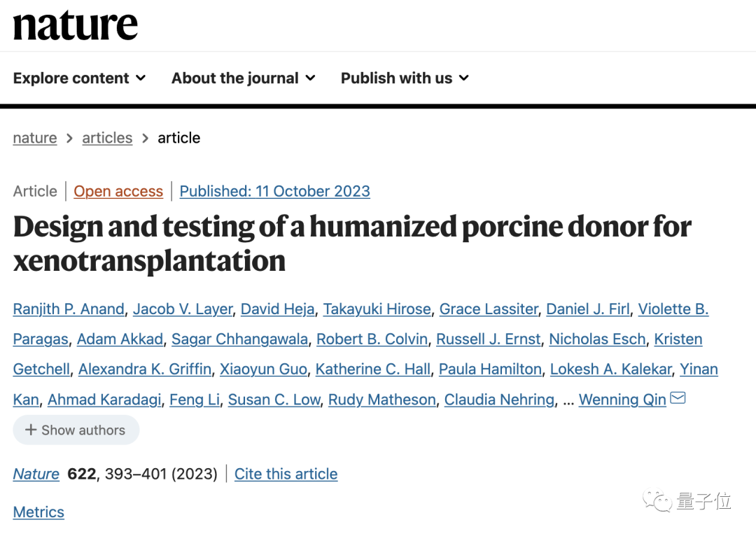Open the About the journal menu
Image resolution: width=756 pixels, height=534 pixels.
243,78
